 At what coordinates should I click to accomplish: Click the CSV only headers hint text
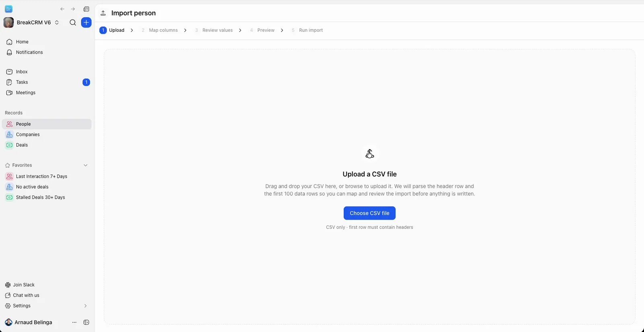[369, 227]
